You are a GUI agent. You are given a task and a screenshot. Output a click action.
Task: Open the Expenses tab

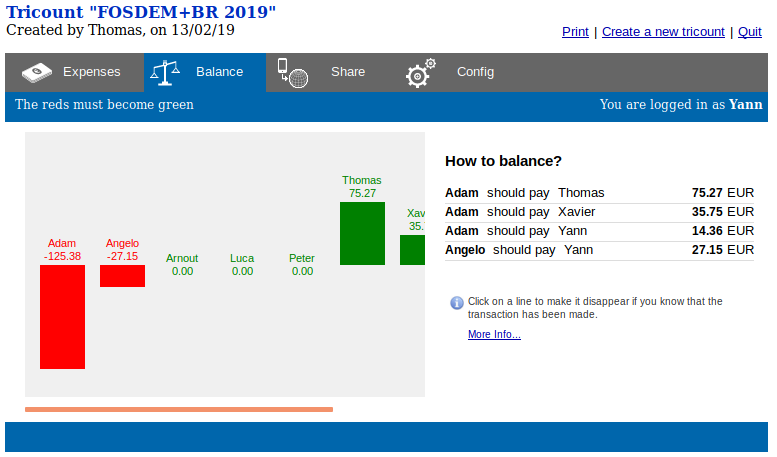[75, 72]
